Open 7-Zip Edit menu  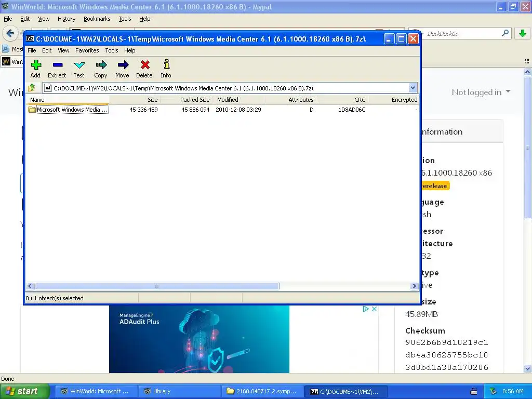pos(47,50)
